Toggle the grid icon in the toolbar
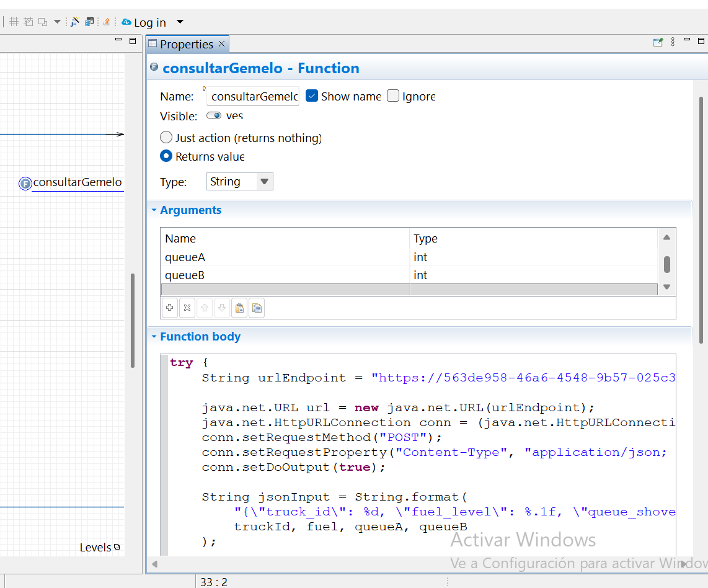The width and height of the screenshot is (708, 588). 14,22
